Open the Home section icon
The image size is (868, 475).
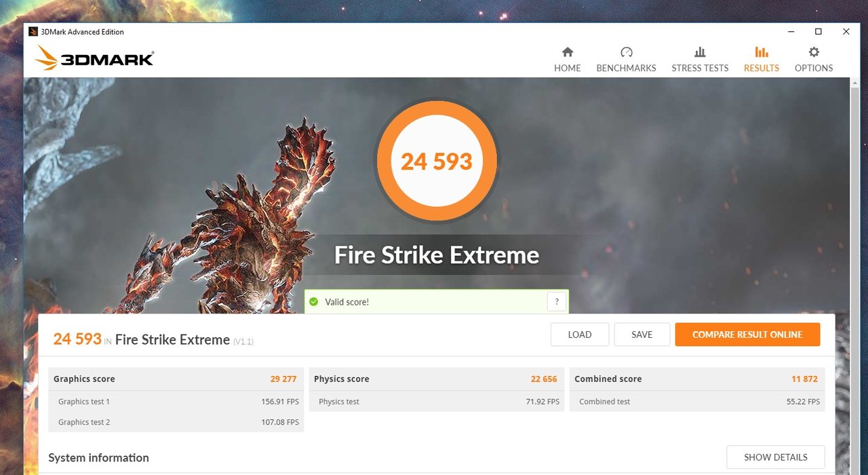[x=568, y=52]
